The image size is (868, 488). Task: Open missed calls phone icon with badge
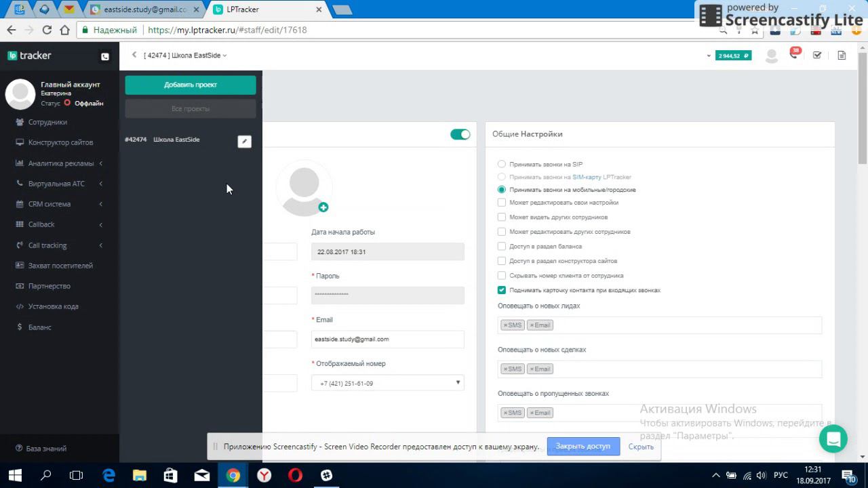coord(794,54)
